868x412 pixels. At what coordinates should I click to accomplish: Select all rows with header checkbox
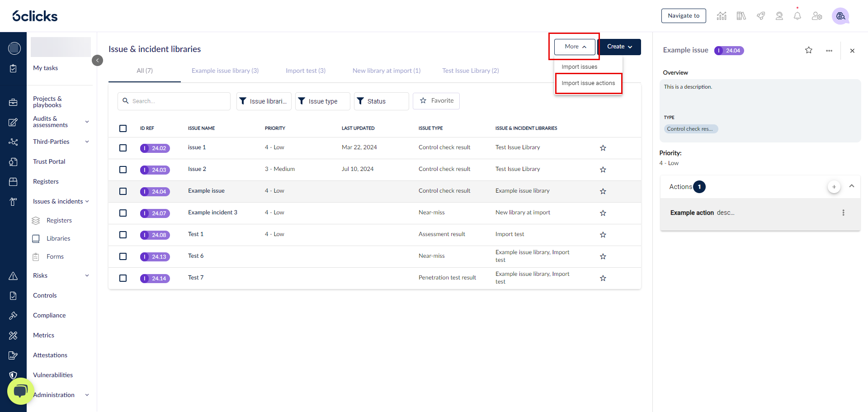point(123,128)
